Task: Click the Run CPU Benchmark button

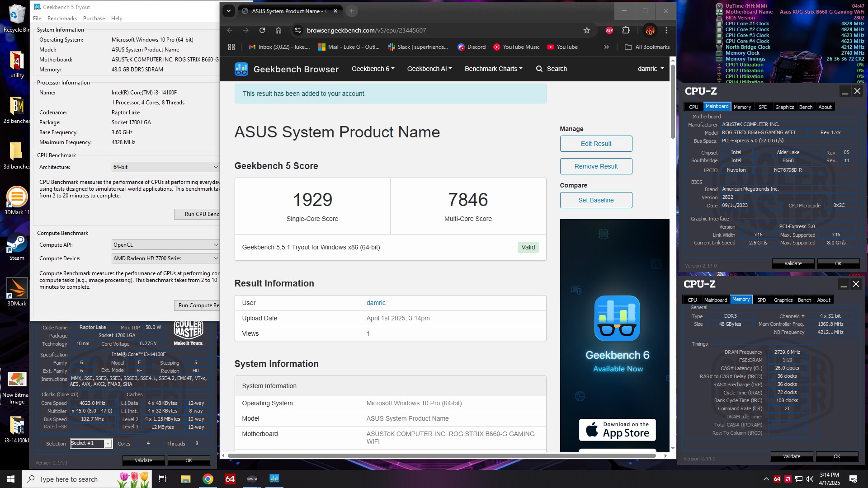Action: coord(197,214)
